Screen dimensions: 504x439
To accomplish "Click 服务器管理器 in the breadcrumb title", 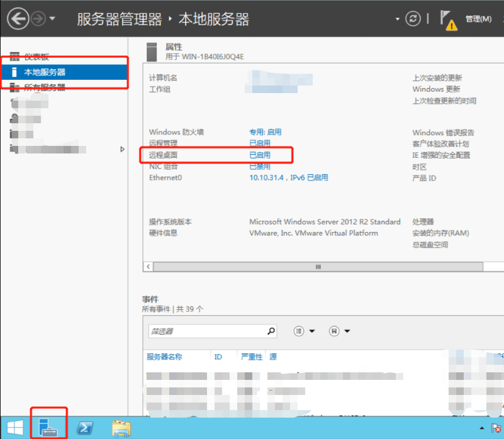I will coord(120,19).
